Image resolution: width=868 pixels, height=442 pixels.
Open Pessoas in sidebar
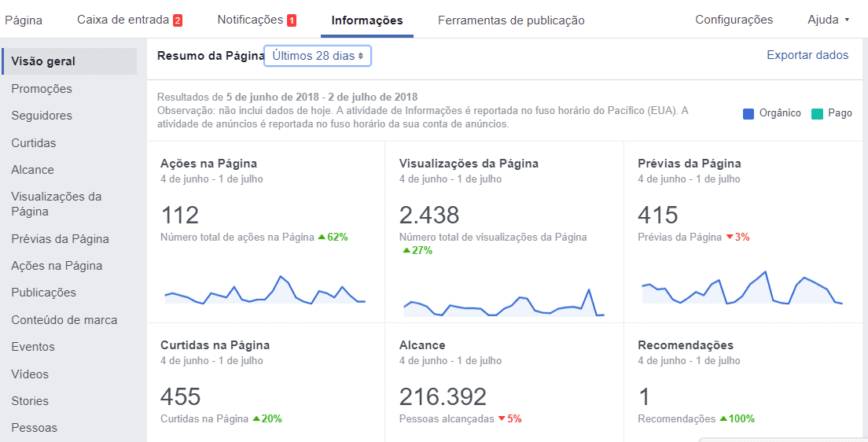click(x=34, y=428)
